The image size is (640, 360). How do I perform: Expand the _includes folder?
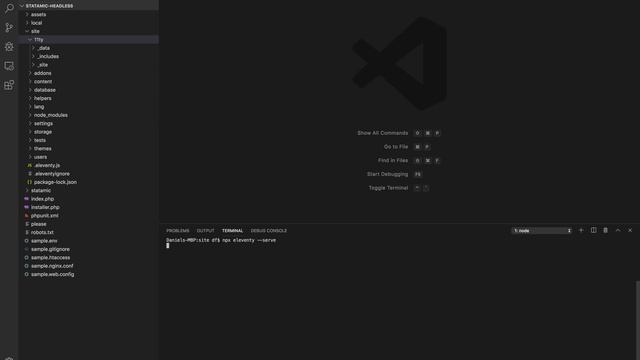(x=89, y=56)
